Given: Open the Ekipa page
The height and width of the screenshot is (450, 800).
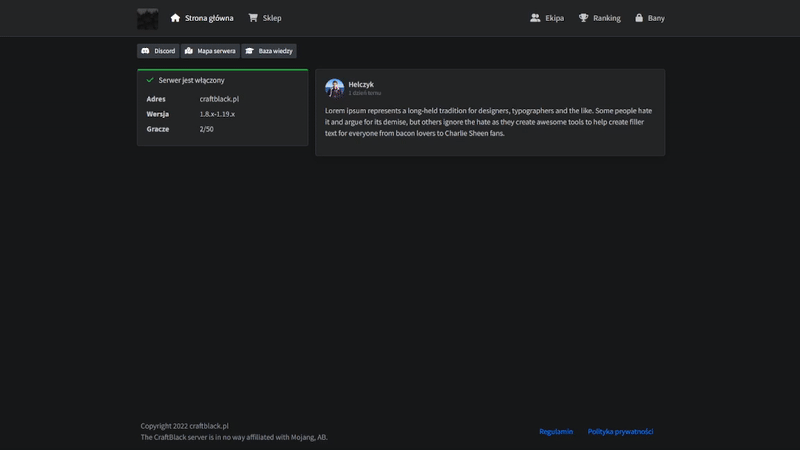Looking at the screenshot, I should [x=547, y=18].
